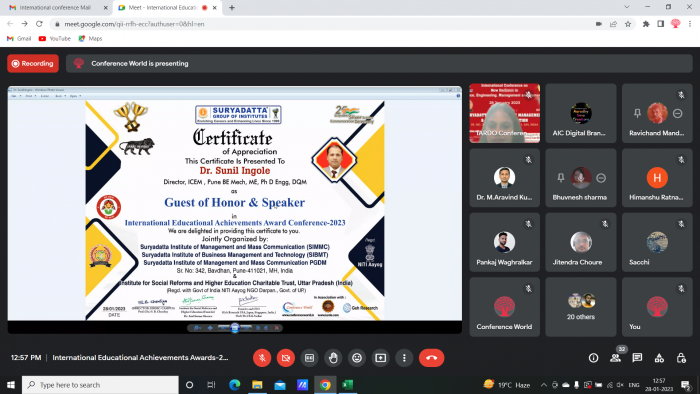
Task: Open the Activities panel icon
Action: point(659,358)
